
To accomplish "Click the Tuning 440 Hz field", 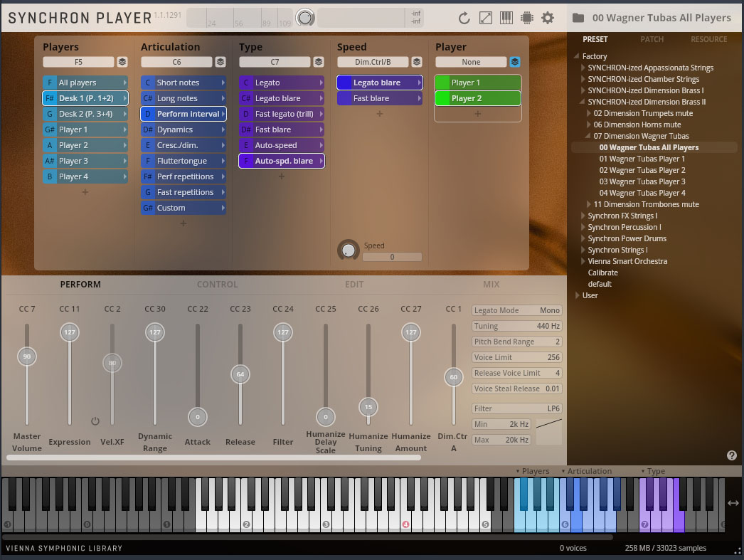I will [516, 326].
